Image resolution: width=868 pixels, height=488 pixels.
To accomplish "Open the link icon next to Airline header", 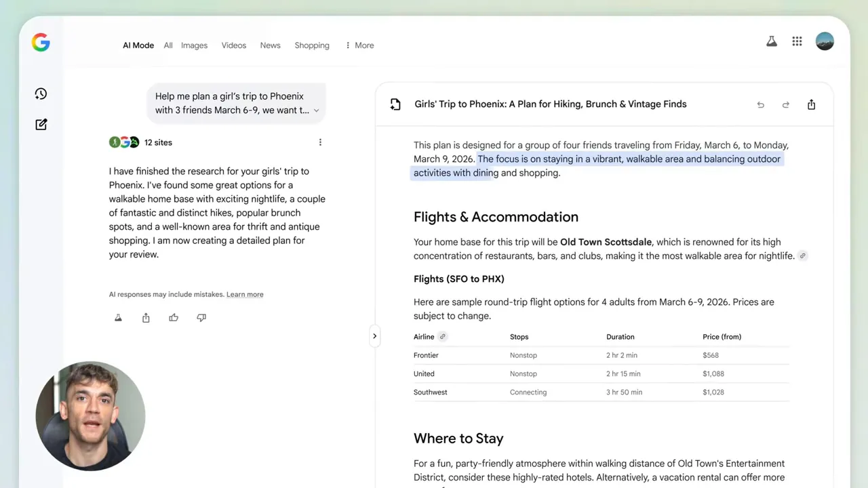I will coord(443,336).
